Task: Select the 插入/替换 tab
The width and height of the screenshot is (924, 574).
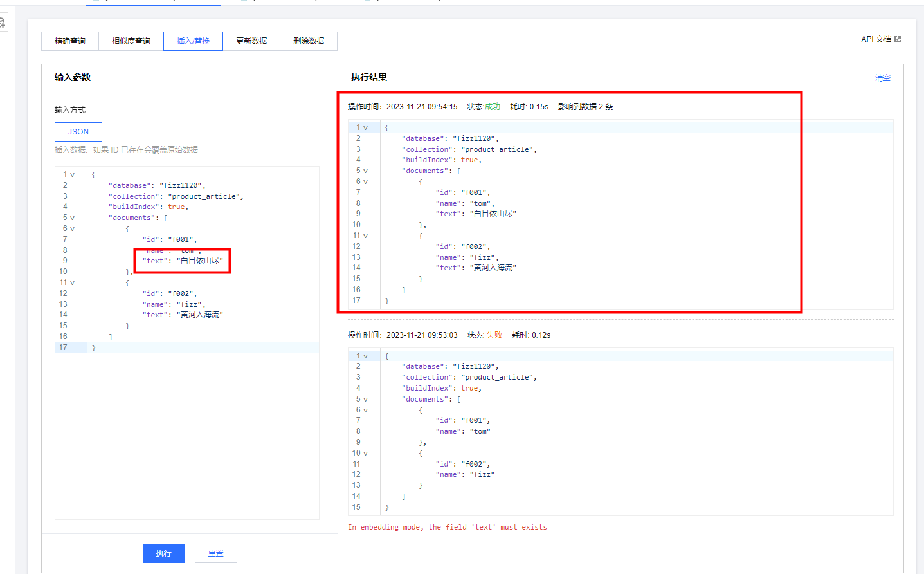Action: tap(193, 41)
